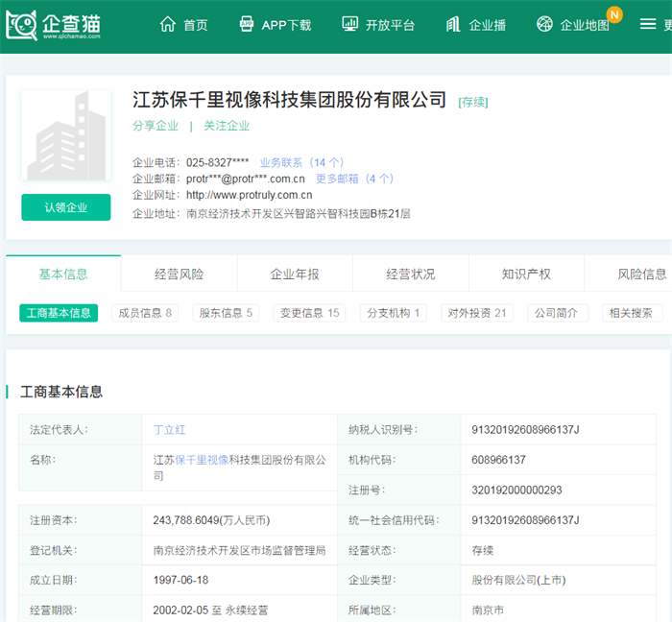Click the 关注企业 link
Screen dimensions: 672x622
(227, 126)
